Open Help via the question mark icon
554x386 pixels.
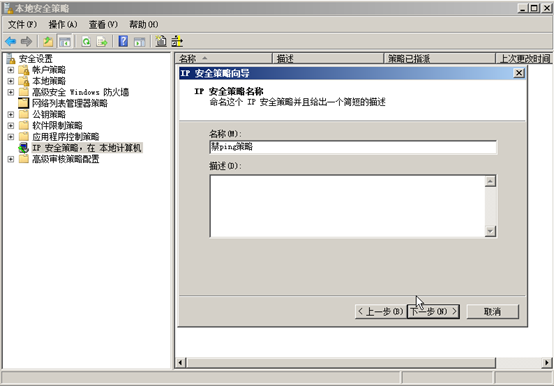click(123, 41)
